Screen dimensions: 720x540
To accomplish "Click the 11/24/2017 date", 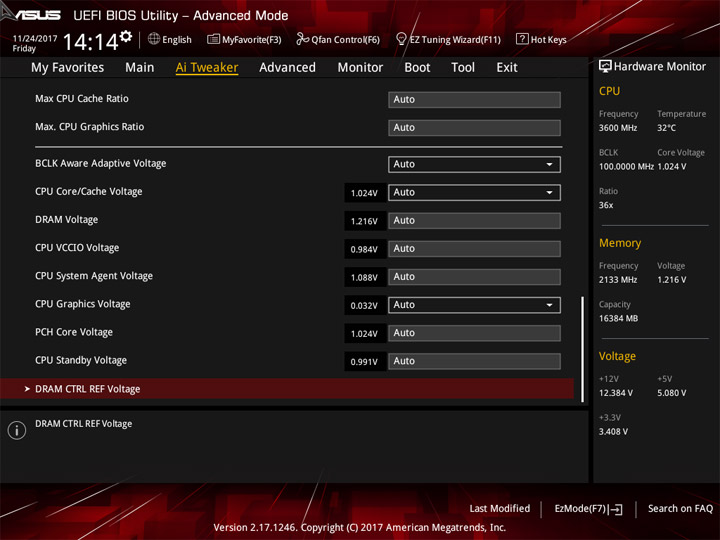I will pos(34,39).
